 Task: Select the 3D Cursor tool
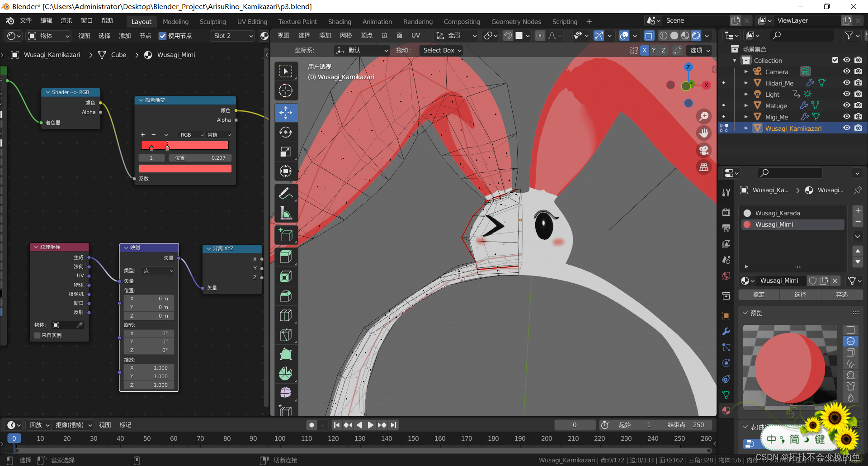(286, 90)
